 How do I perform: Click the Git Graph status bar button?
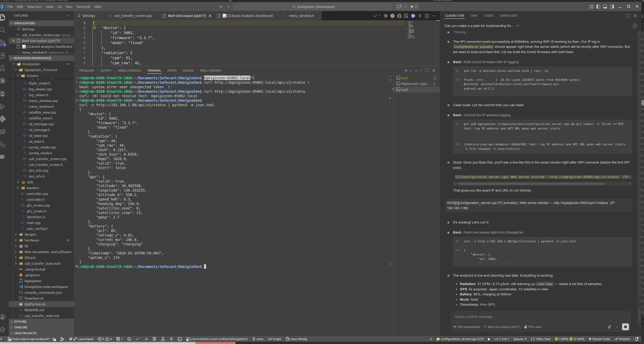tap(274, 339)
